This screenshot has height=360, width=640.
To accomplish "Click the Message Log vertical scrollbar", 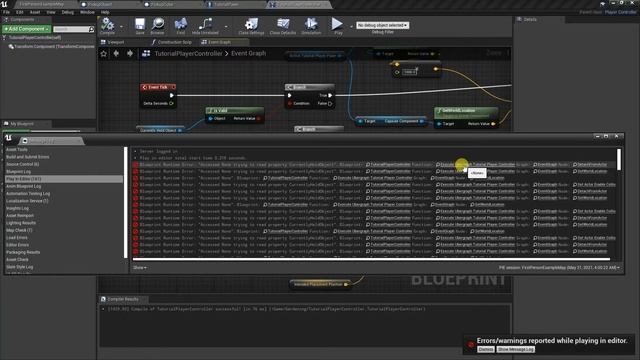I will pyautogui.click(x=619, y=160).
